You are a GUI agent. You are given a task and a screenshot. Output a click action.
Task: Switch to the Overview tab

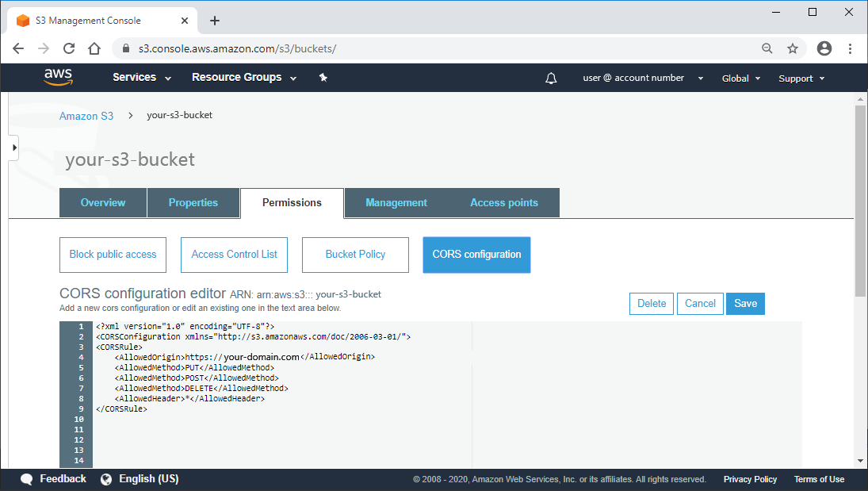point(103,203)
